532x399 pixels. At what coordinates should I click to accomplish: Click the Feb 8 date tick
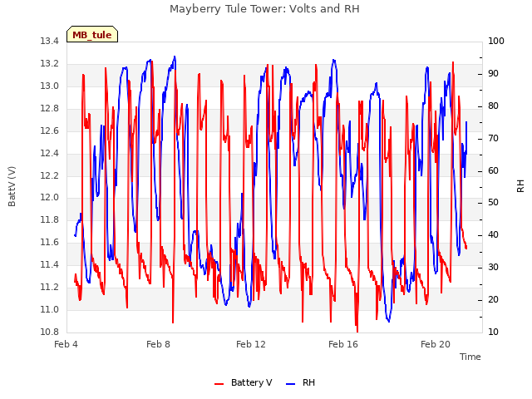pos(159,344)
